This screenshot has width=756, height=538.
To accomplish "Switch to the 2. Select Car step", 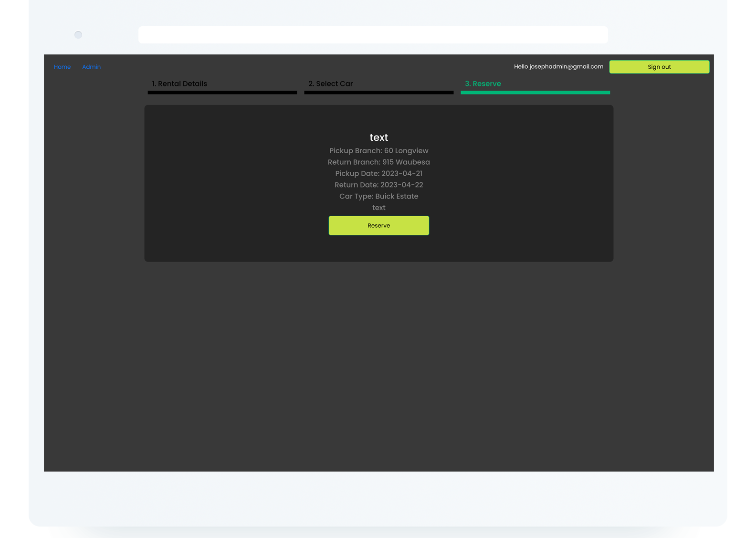I will [330, 84].
